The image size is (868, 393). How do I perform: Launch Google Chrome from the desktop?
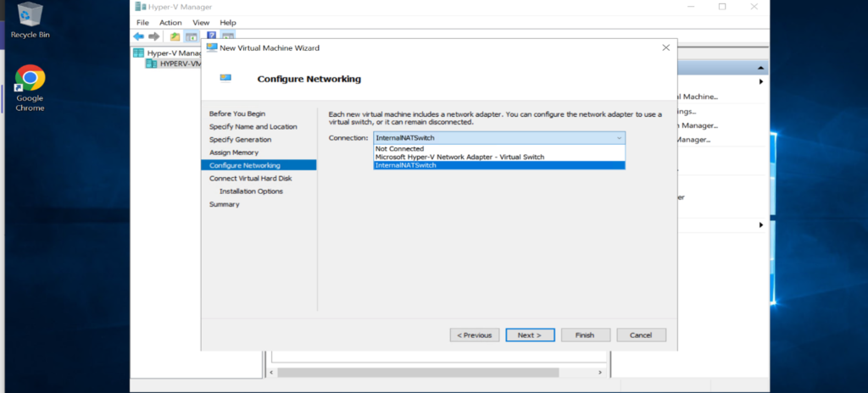tap(30, 89)
